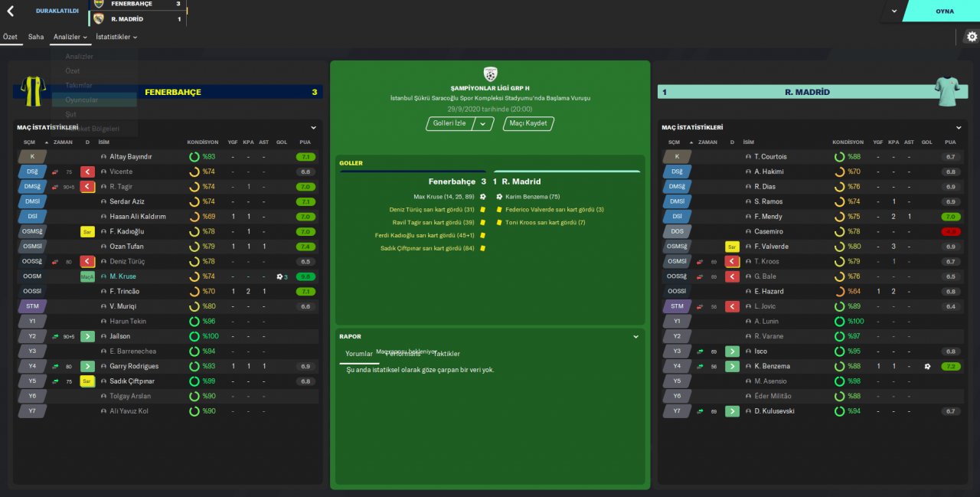Go back with the top-left arrow
Screen dimensions: 980x497
click(x=11, y=11)
